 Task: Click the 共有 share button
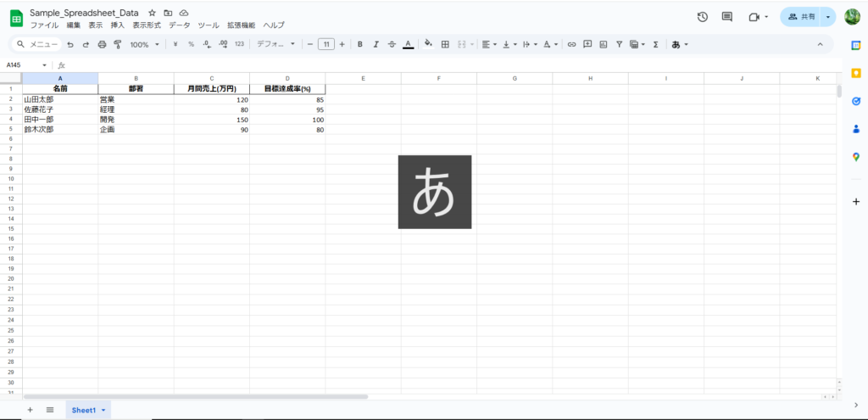[x=801, y=17]
